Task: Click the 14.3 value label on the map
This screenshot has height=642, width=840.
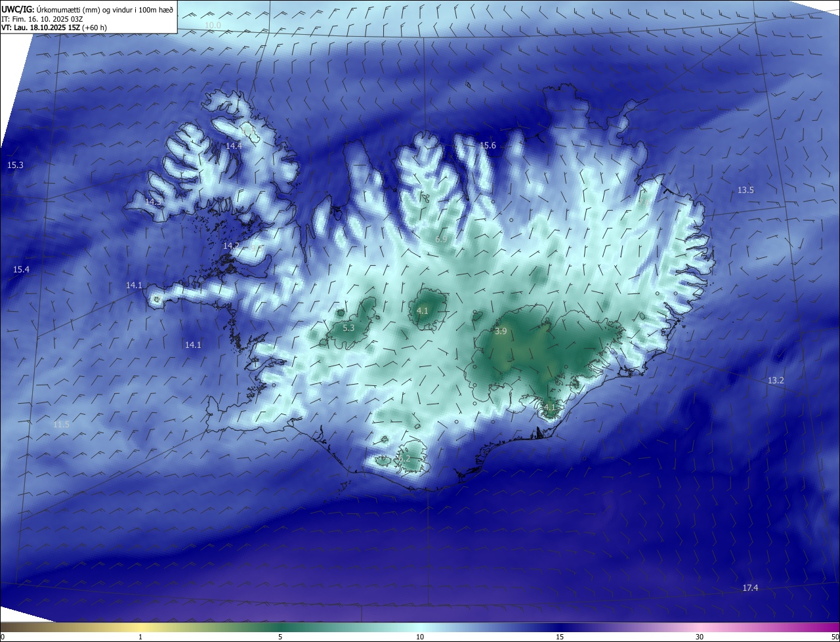Action: 154,202
